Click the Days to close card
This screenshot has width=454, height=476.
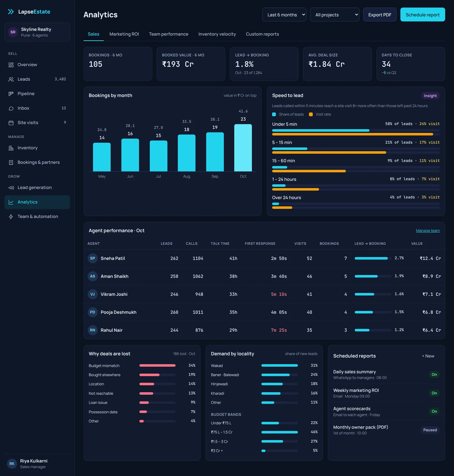click(x=411, y=64)
